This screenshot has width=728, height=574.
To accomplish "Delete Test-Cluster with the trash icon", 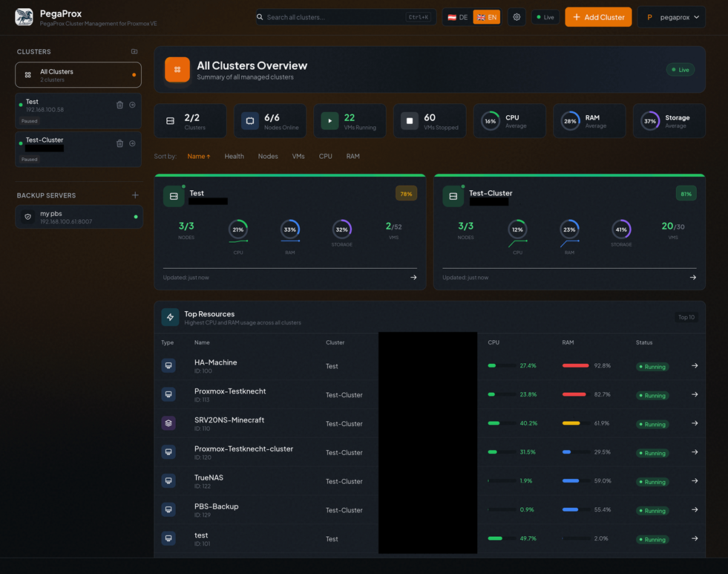I will (119, 143).
